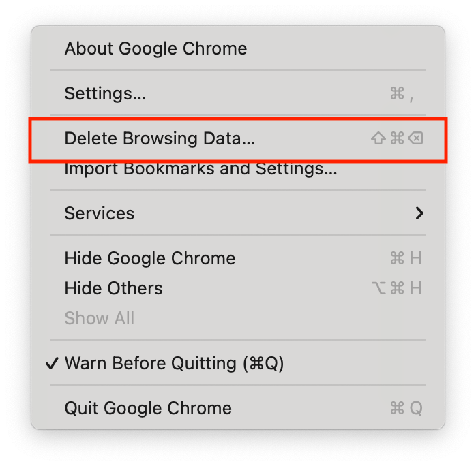Image resolution: width=476 pixels, height=466 pixels.
Task: Click the greyed-out Show All item
Action: point(100,318)
